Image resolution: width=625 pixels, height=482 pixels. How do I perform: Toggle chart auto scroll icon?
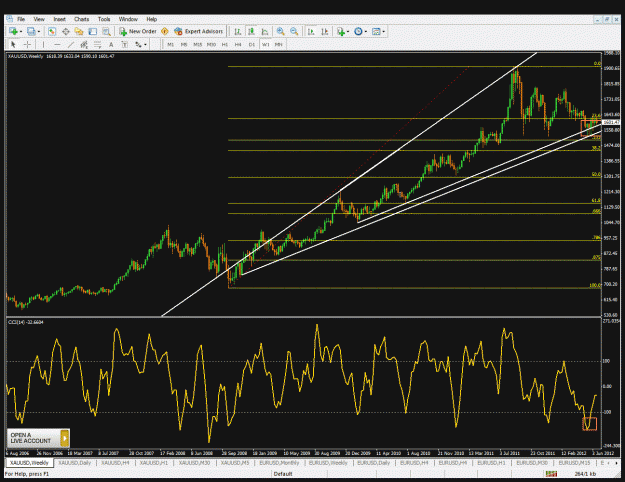coord(311,31)
